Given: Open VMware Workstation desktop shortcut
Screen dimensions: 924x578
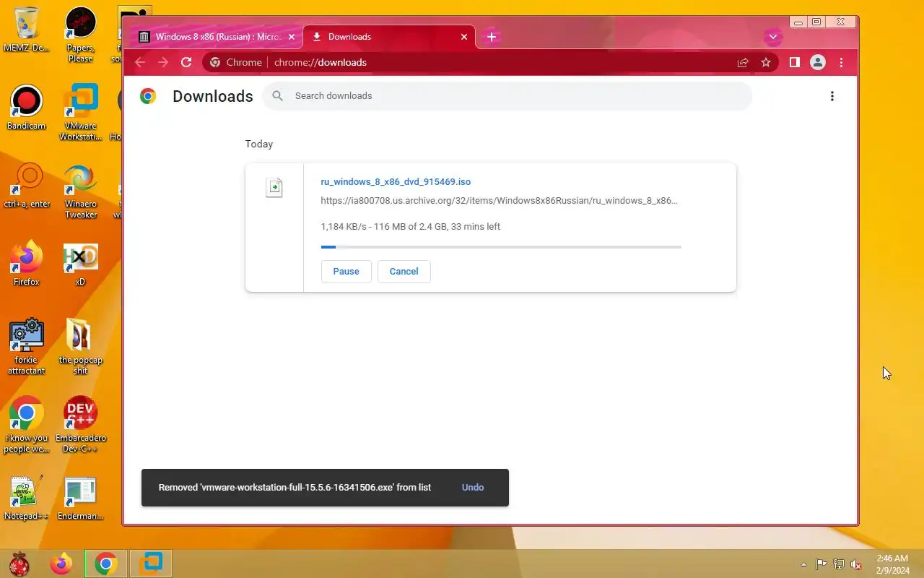Looking at the screenshot, I should [x=80, y=112].
